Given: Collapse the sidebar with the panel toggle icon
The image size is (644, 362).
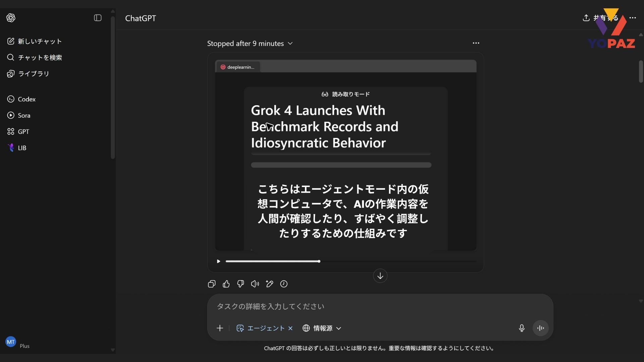Looking at the screenshot, I should pyautogui.click(x=98, y=18).
